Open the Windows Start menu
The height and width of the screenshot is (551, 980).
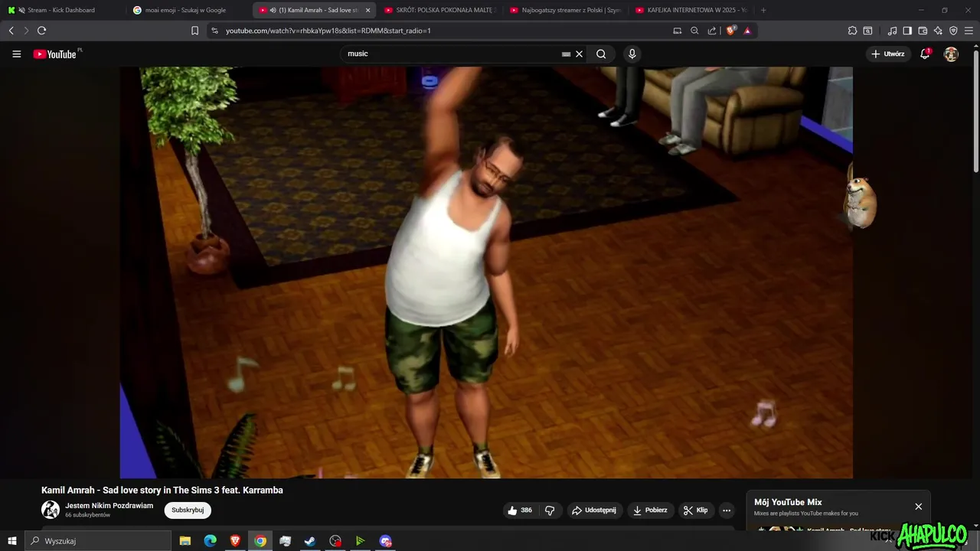[x=11, y=541]
